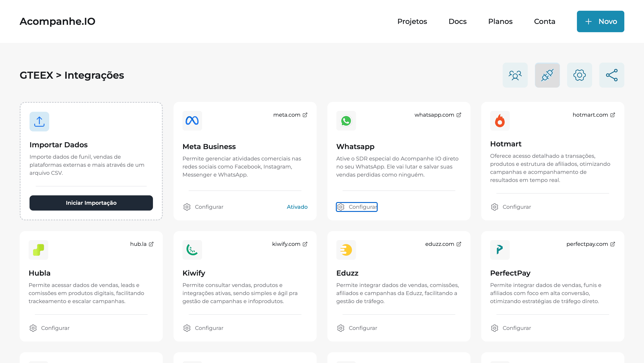The image size is (644, 363).
Task: Click Ativado status on Meta Business
Action: (x=297, y=207)
